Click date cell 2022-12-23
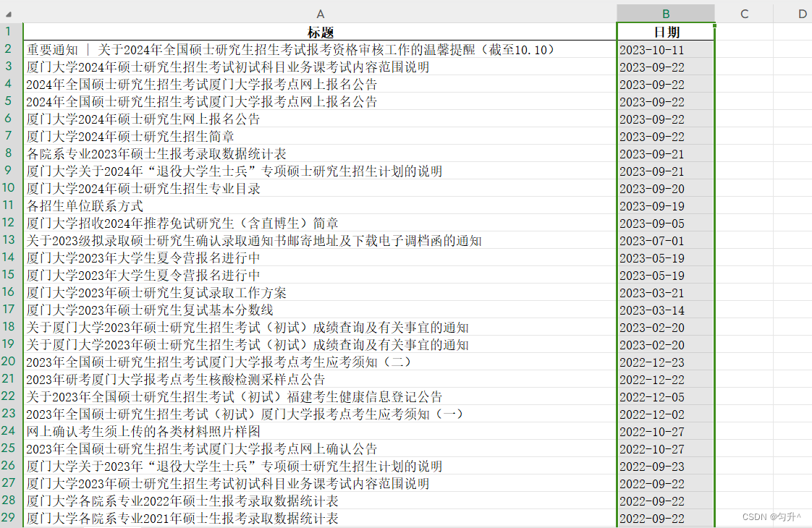The height and width of the screenshot is (528, 812). (x=666, y=362)
